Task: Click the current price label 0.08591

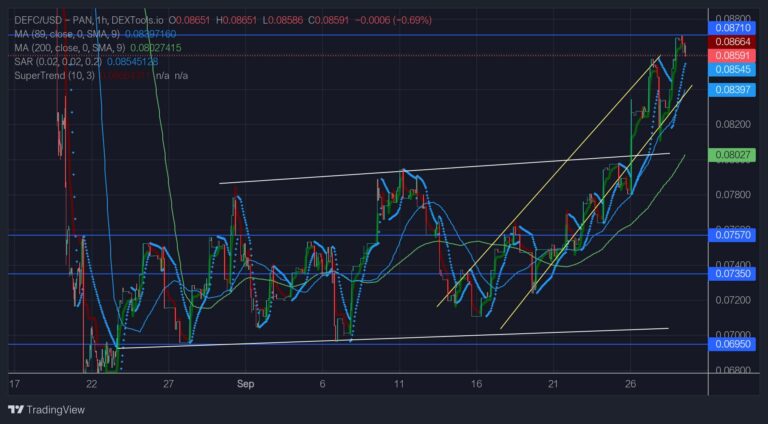Action: pyautogui.click(x=732, y=55)
